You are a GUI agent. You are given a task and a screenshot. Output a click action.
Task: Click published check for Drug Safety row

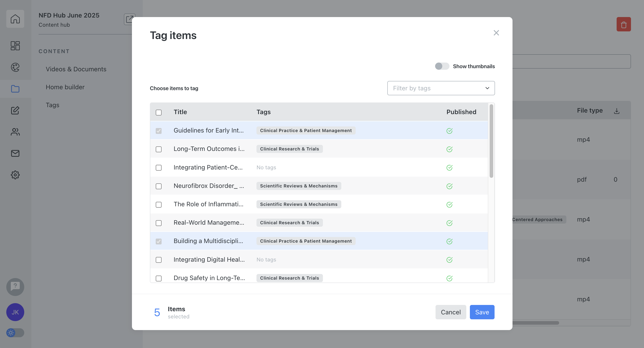click(449, 278)
